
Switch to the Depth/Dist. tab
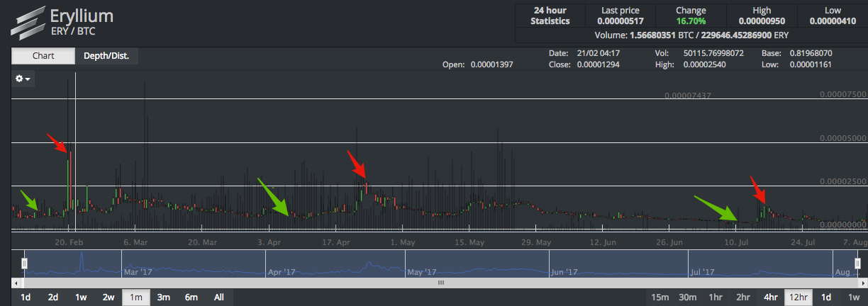pyautogui.click(x=106, y=56)
